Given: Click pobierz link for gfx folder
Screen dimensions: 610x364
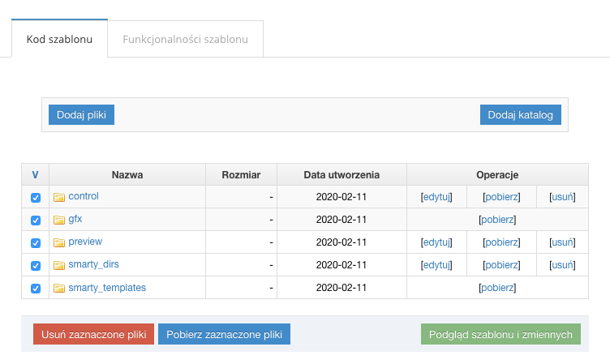Looking at the screenshot, I should 497,220.
